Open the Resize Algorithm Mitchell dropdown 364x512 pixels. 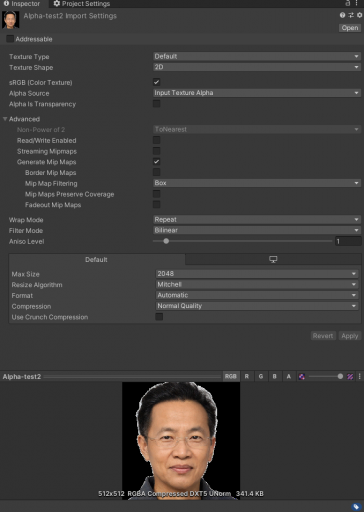[257, 284]
